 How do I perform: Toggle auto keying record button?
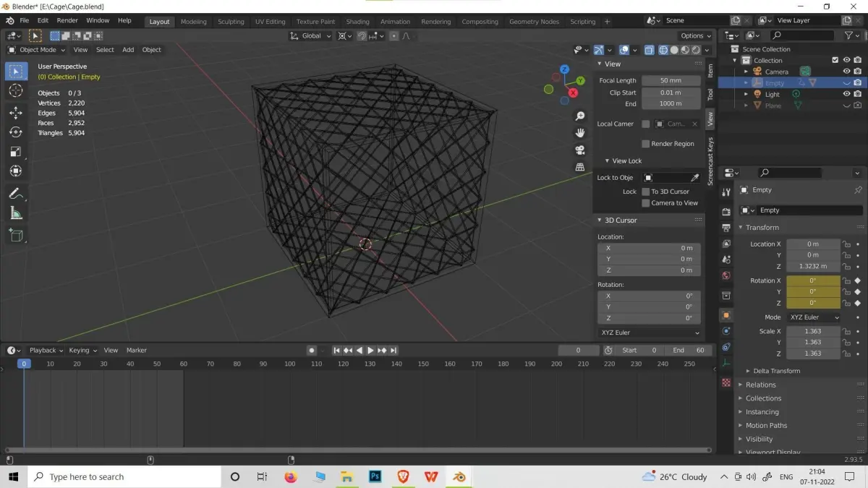pos(312,351)
